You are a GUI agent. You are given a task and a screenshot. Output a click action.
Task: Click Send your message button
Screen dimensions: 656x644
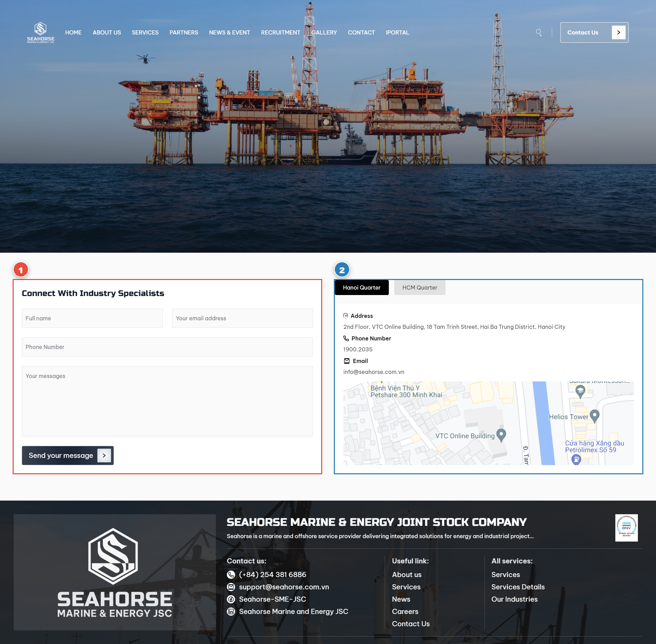click(68, 456)
